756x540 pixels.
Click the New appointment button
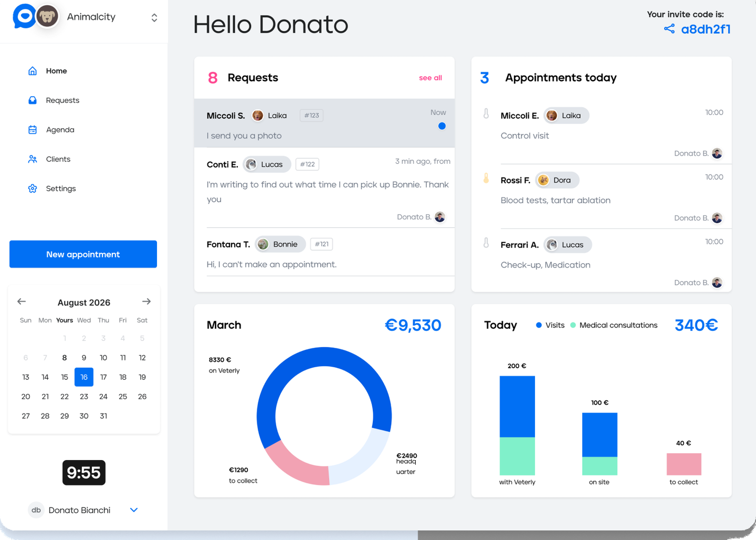coord(83,254)
